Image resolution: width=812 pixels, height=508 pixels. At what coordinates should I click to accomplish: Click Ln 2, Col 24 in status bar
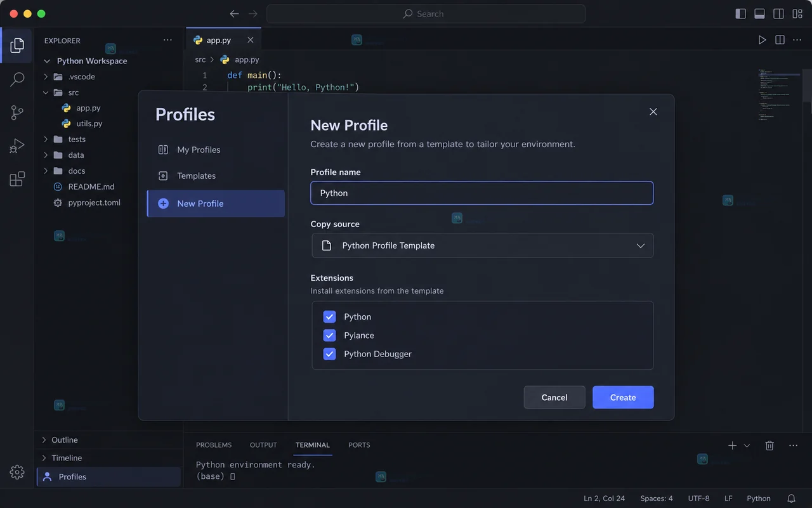[x=605, y=498]
